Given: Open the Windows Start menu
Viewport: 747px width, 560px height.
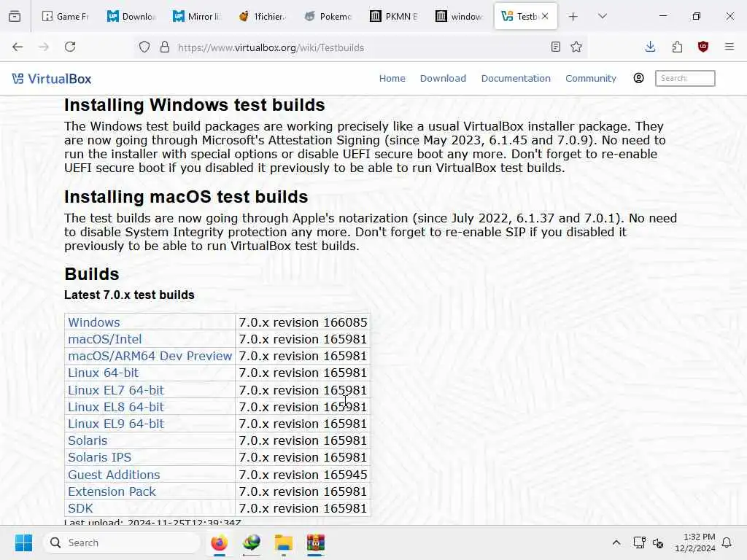Looking at the screenshot, I should click(23, 542).
